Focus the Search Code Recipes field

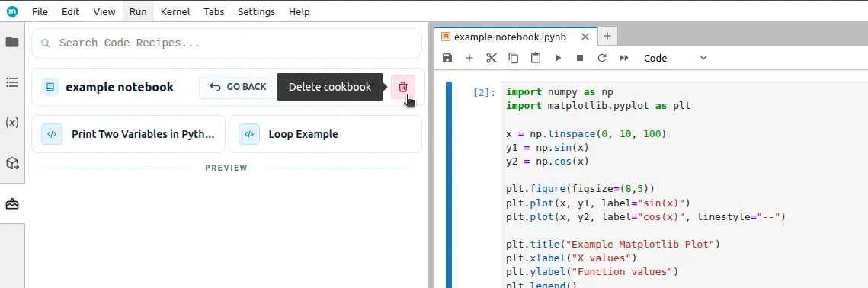pyautogui.click(x=226, y=43)
